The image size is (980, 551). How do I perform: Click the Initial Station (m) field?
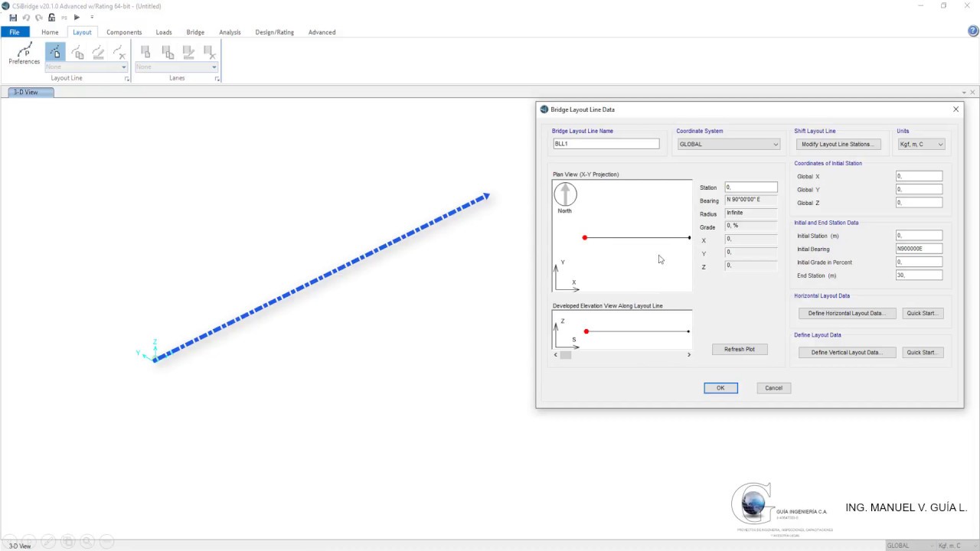click(x=919, y=236)
